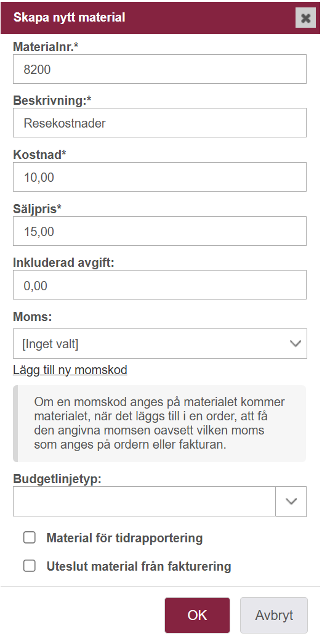This screenshot has width=322, height=644.
Task: Click the Materialnr. field containing 8200
Action: (159, 69)
